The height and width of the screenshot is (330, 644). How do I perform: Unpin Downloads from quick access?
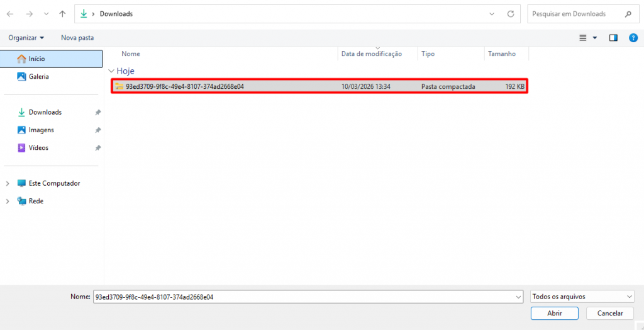pos(97,112)
